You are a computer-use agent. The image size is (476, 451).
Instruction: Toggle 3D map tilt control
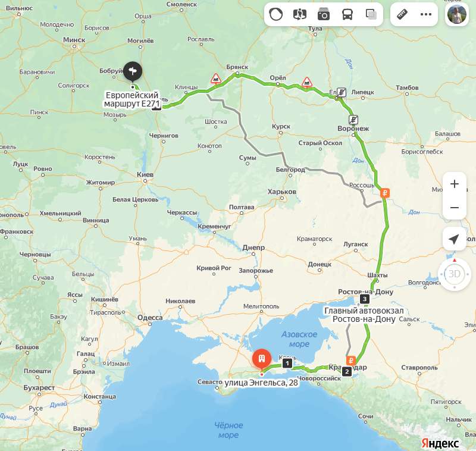(455, 274)
